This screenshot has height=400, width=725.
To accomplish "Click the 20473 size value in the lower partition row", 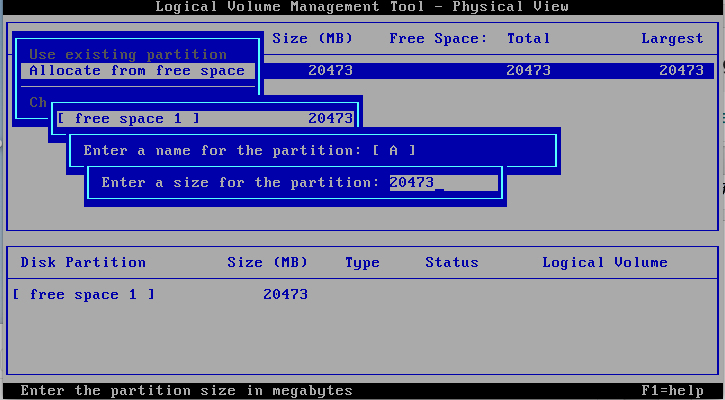I will pyautogui.click(x=285, y=294).
